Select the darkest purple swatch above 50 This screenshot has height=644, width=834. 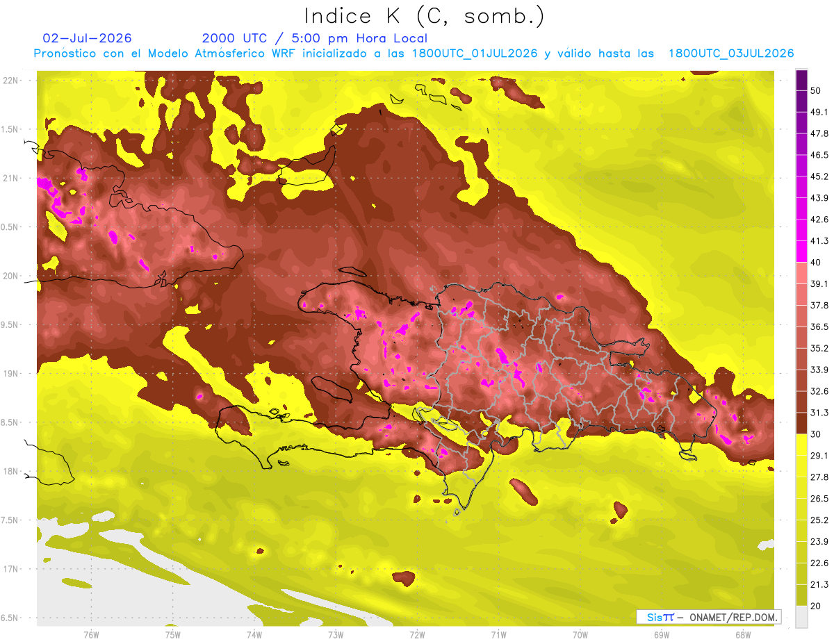tap(801, 81)
